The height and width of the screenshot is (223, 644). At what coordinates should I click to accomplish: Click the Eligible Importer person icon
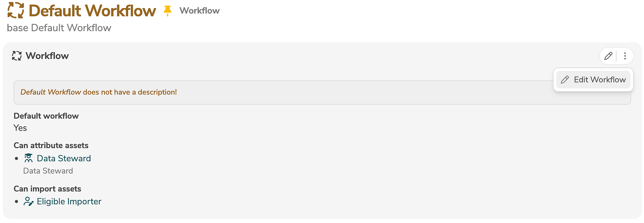tap(28, 202)
